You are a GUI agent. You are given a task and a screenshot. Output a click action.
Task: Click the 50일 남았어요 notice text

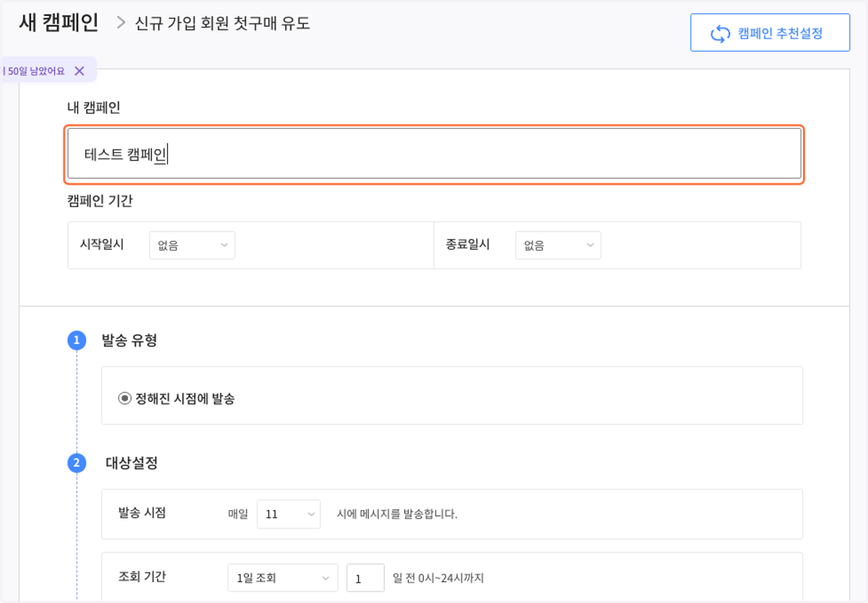pos(34,71)
